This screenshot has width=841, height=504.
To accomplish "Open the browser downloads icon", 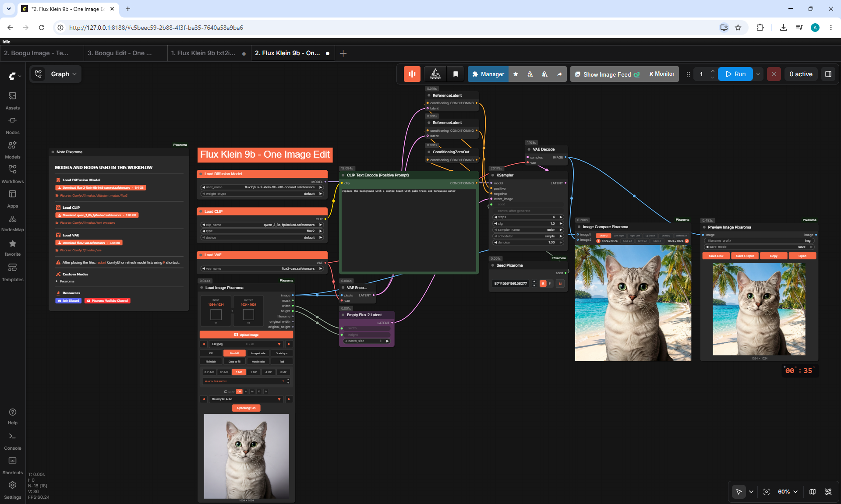I will [784, 28].
